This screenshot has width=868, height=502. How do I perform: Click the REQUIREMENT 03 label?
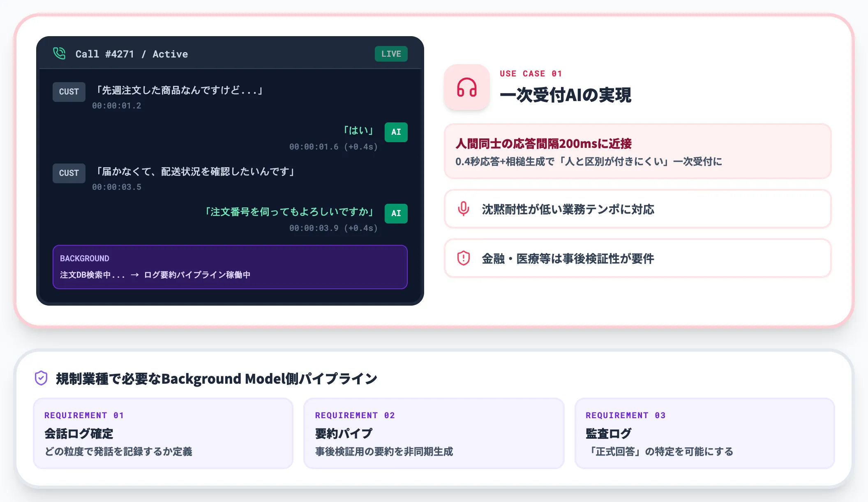click(x=626, y=415)
